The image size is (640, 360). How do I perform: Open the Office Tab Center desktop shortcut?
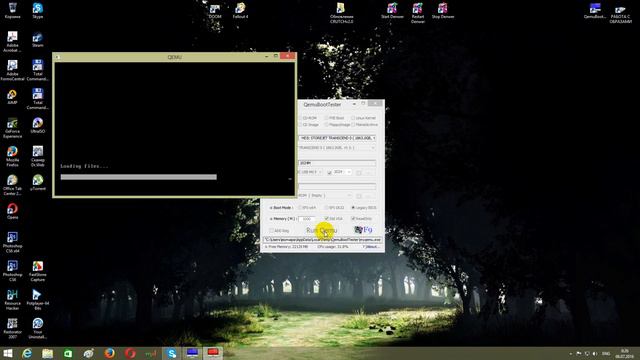click(x=12, y=185)
